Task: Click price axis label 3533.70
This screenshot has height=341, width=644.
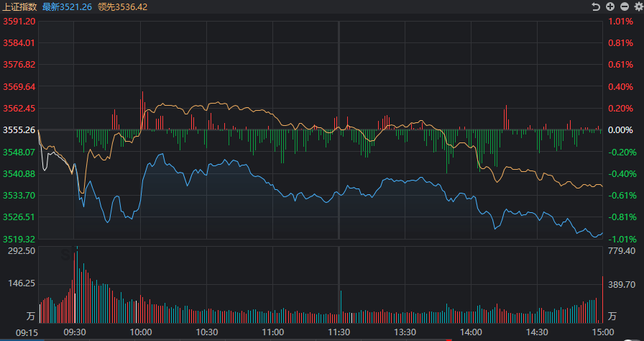Action: click(x=19, y=195)
